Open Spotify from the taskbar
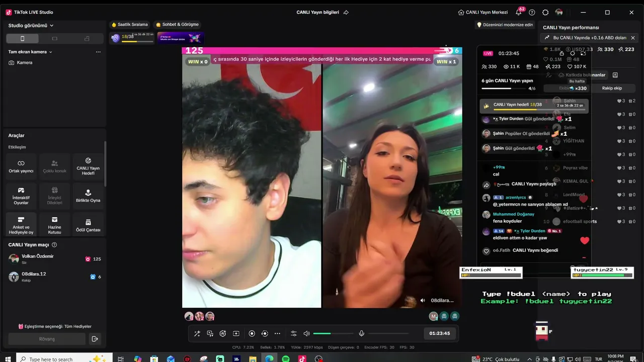 point(286,359)
